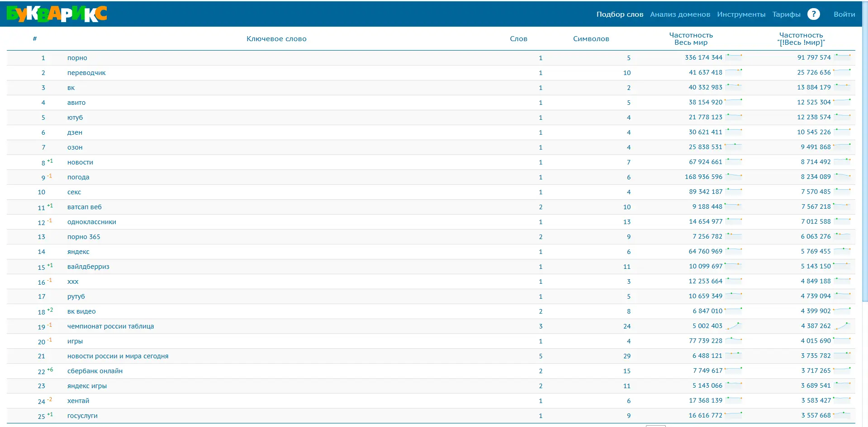Sort by Слов column header
868x427 pixels.
518,39
